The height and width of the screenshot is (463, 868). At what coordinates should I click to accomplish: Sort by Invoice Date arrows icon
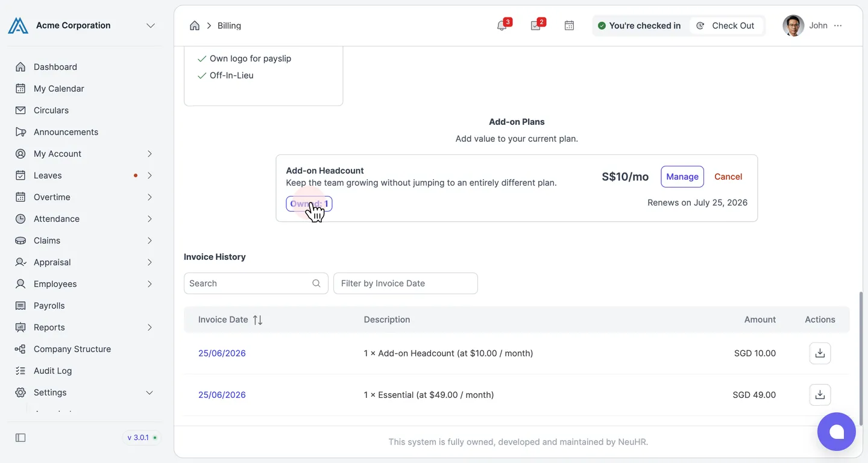[x=257, y=320]
